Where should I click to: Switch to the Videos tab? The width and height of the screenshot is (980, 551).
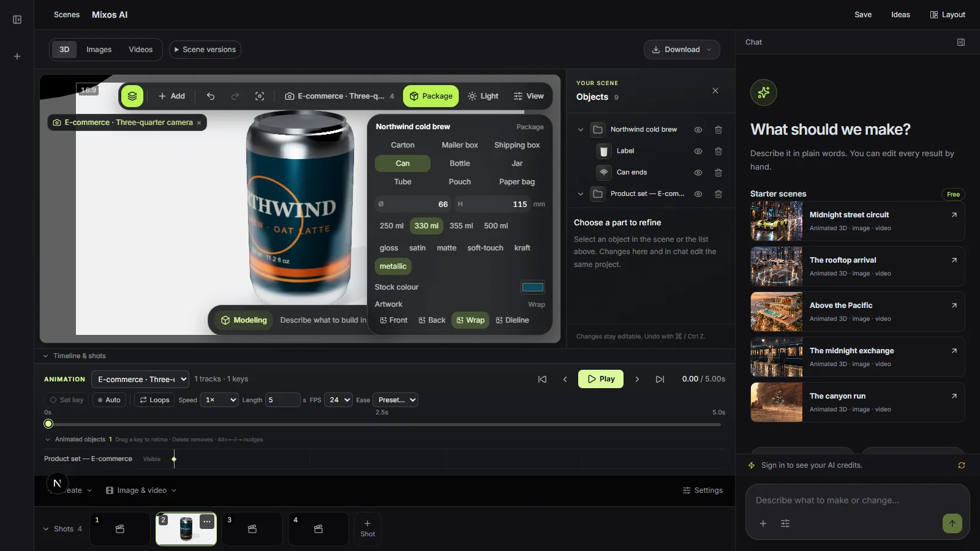click(140, 50)
